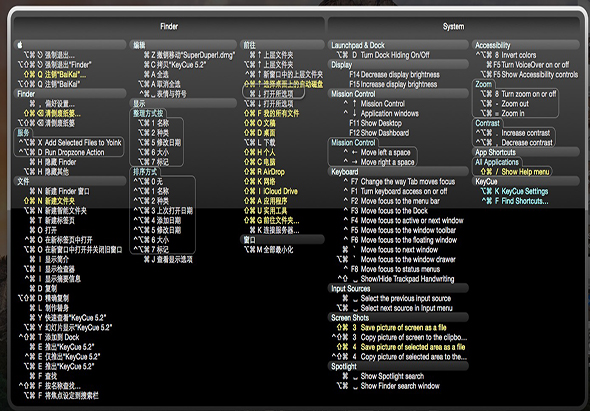Select 添加到 Dock shortcut row

(x=49, y=338)
